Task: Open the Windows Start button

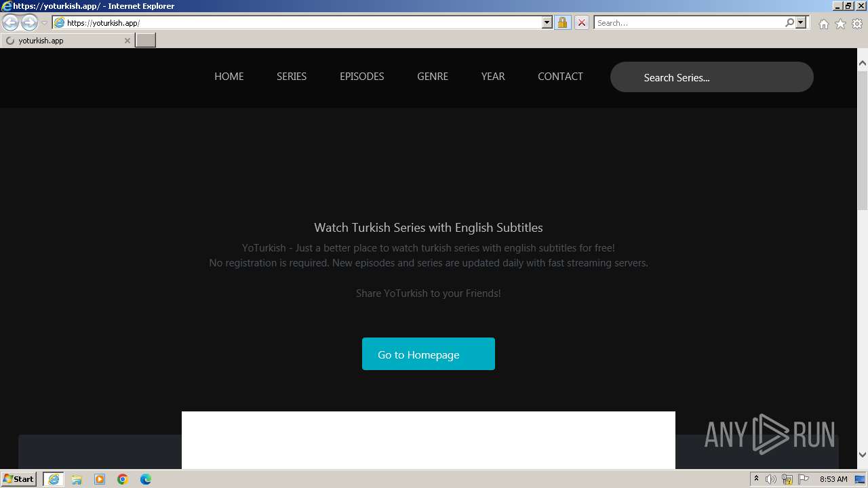Action: [19, 479]
